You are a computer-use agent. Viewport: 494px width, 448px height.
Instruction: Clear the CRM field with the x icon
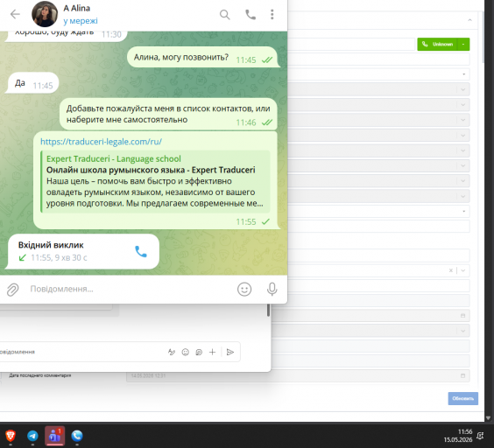pyautogui.click(x=451, y=270)
